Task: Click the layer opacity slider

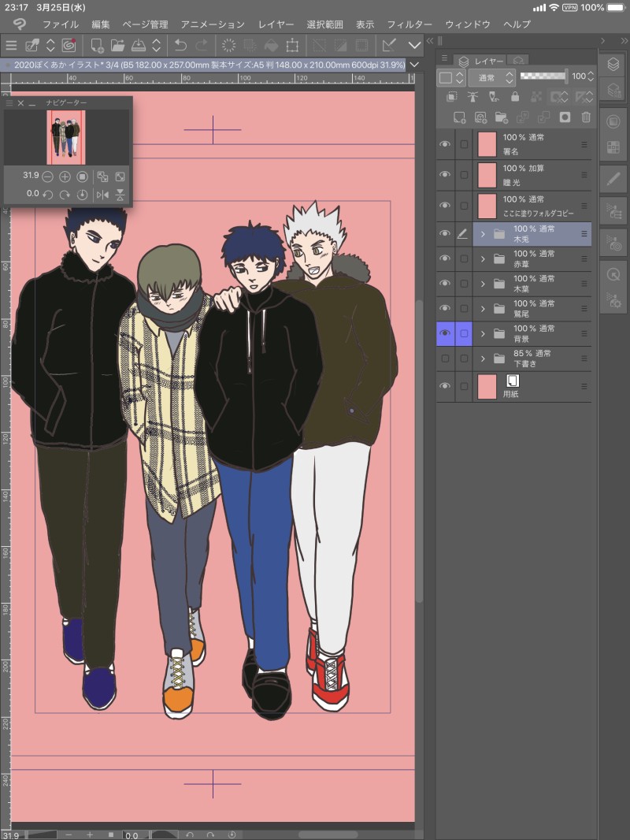Action: (544, 76)
